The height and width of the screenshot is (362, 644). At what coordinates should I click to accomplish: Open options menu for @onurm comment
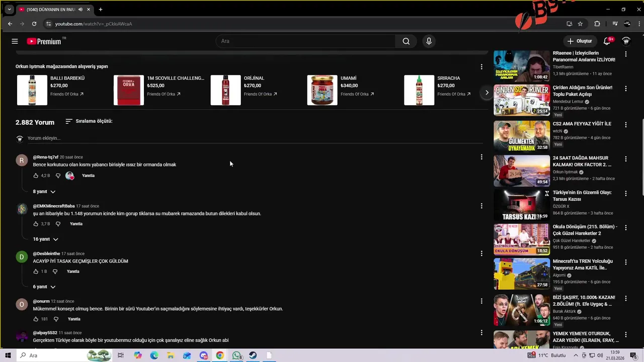481,301
